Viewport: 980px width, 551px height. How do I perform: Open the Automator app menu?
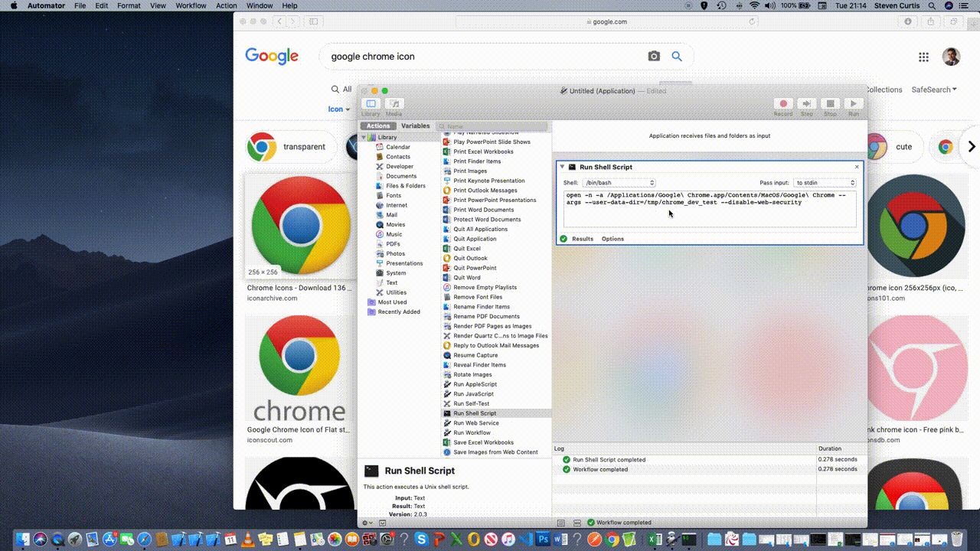(x=46, y=5)
